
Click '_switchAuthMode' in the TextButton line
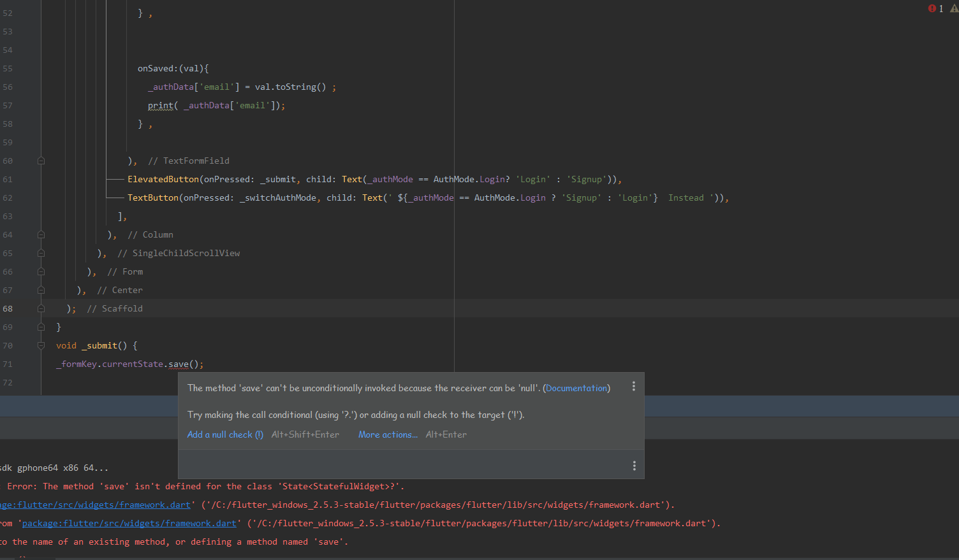[278, 197]
